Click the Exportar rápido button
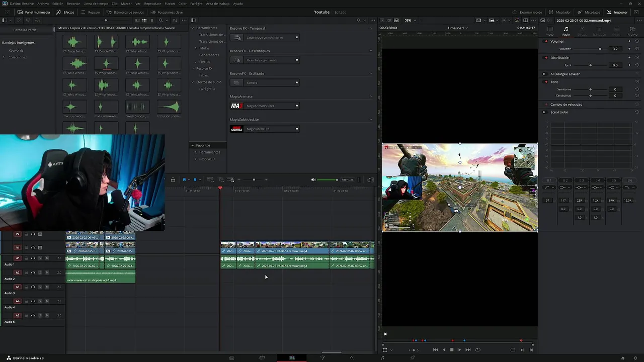 point(527,12)
